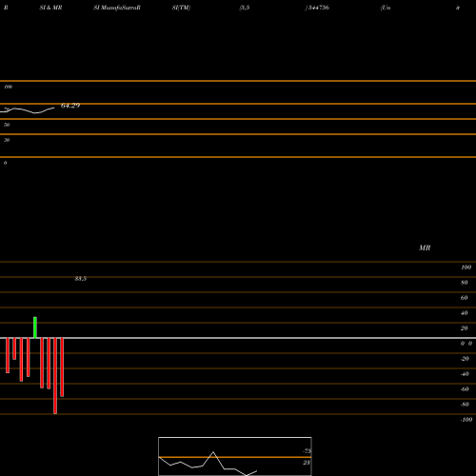Image resolution: width=476 pixels, height=476 pixels.
Task: Click the 33.5 value above the MR bars
Action: click(x=81, y=279)
